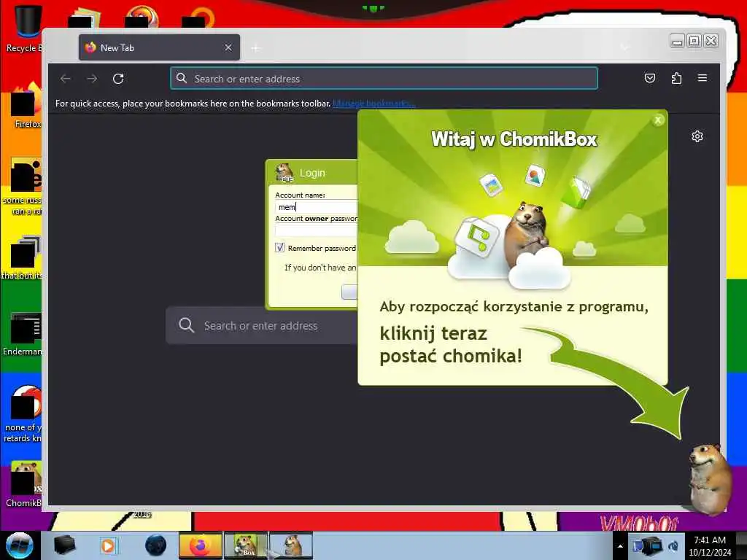Click the New Tab page search box
Screen dimensions: 747x560
point(262,326)
